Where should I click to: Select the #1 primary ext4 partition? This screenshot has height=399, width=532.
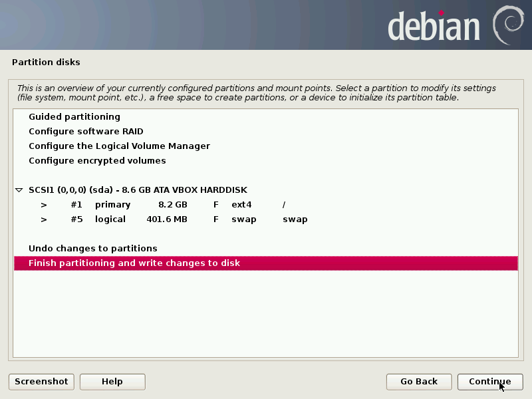tap(266, 205)
